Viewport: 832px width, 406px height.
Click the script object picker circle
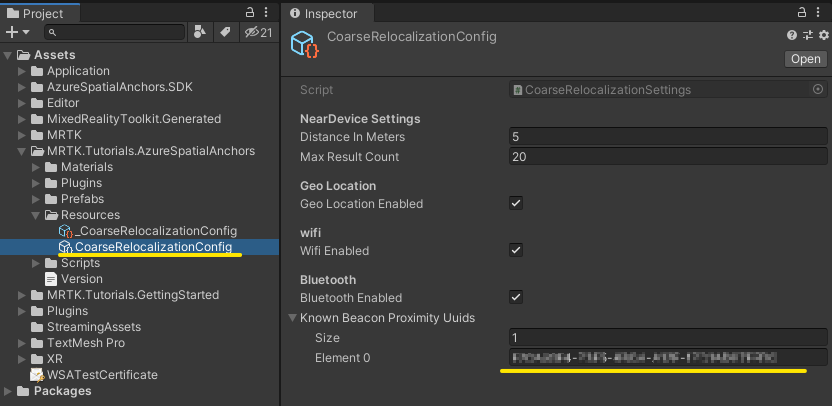tap(818, 90)
